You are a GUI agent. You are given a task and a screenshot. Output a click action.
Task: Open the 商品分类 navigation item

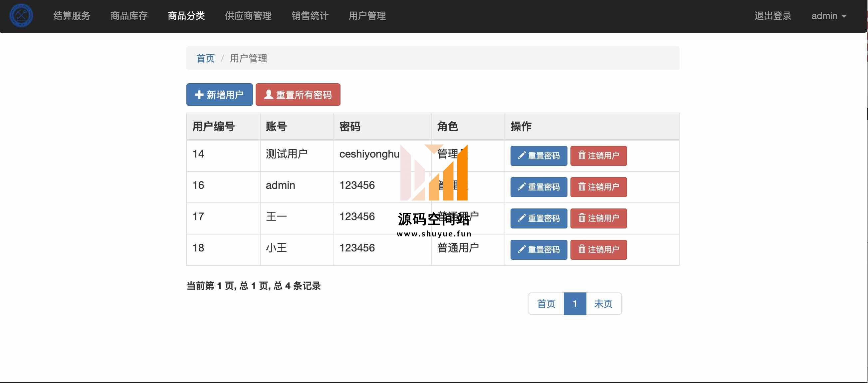click(186, 16)
